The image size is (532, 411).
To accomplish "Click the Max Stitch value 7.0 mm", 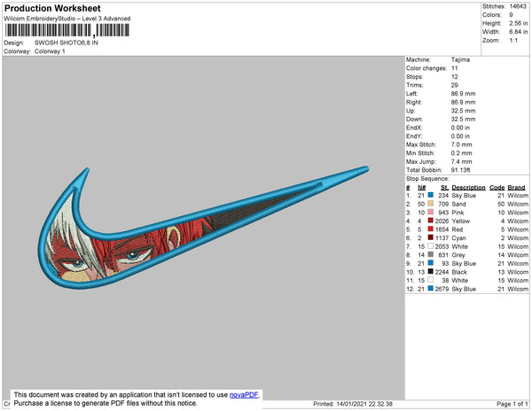I will click(x=461, y=144).
